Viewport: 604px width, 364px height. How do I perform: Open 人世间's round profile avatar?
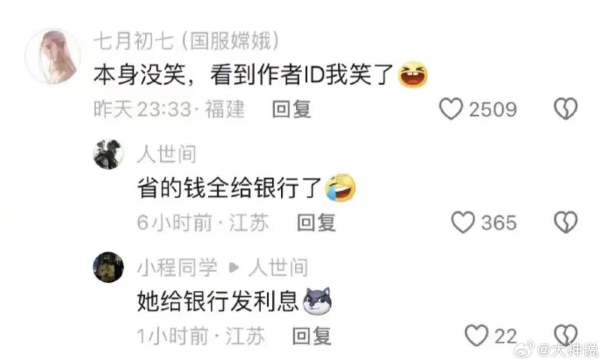click(108, 154)
